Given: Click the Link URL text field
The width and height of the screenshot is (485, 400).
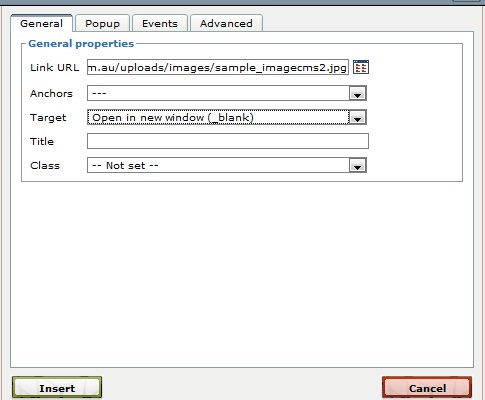Looking at the screenshot, I should 218,67.
